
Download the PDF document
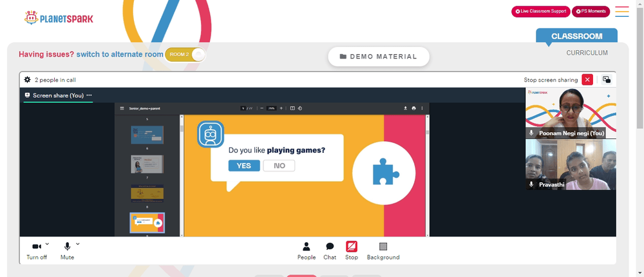[x=405, y=108]
